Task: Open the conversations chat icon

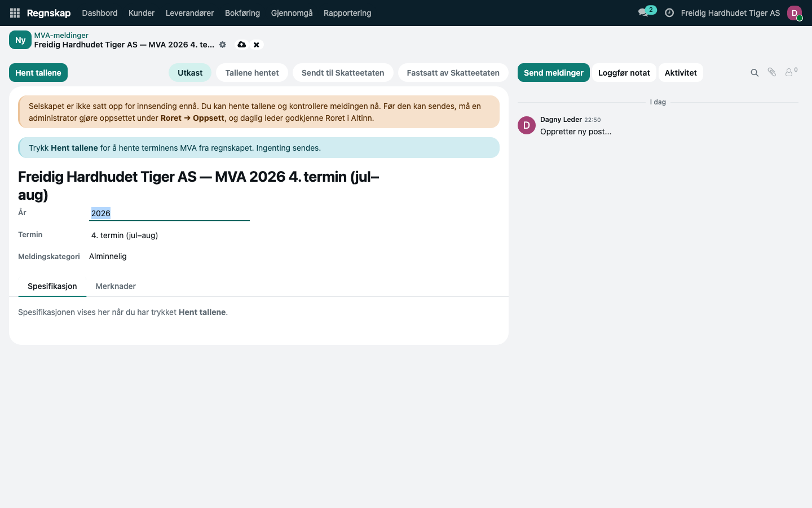Action: (643, 13)
